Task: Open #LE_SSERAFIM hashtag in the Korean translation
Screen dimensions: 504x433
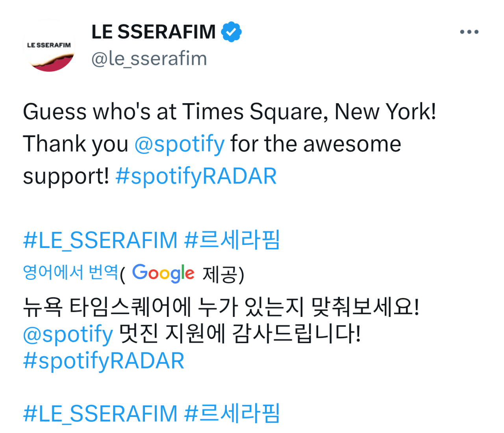Action: [100, 413]
